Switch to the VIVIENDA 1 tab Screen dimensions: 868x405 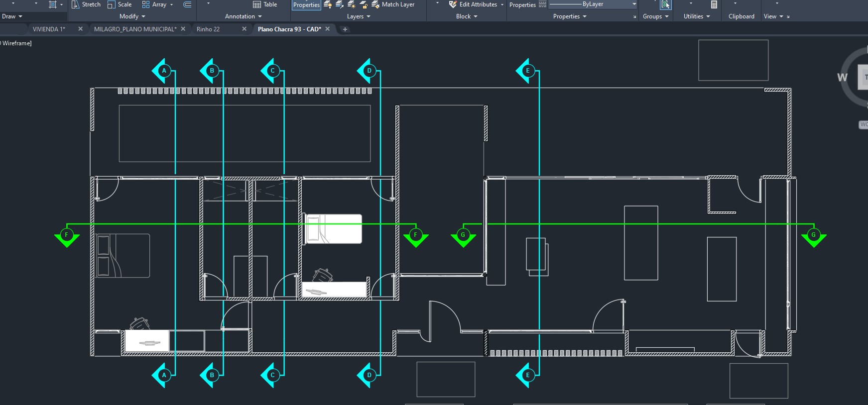click(x=49, y=29)
